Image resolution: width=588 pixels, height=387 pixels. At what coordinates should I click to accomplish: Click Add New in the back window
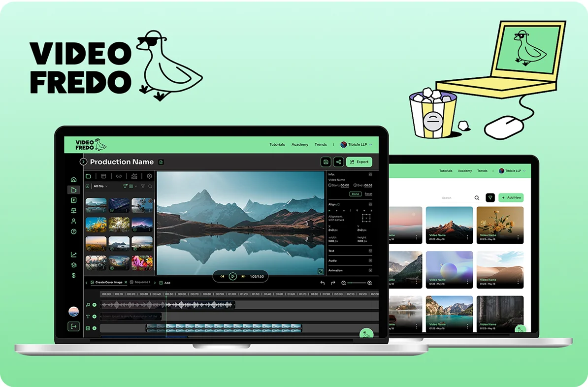511,197
